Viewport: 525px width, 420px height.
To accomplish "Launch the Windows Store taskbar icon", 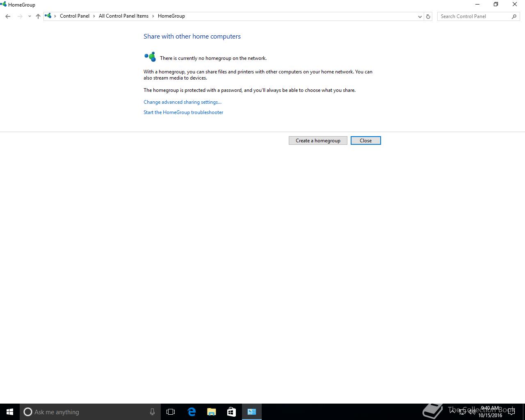I will 231,412.
